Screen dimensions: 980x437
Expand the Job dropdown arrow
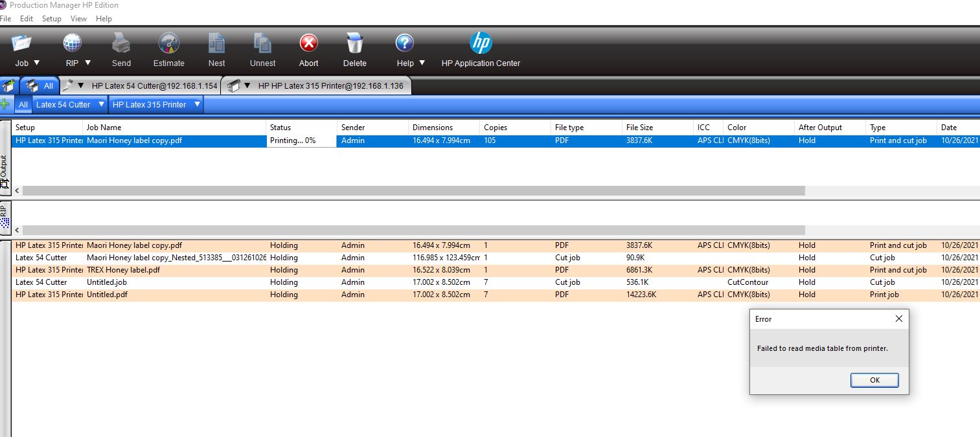tap(36, 63)
